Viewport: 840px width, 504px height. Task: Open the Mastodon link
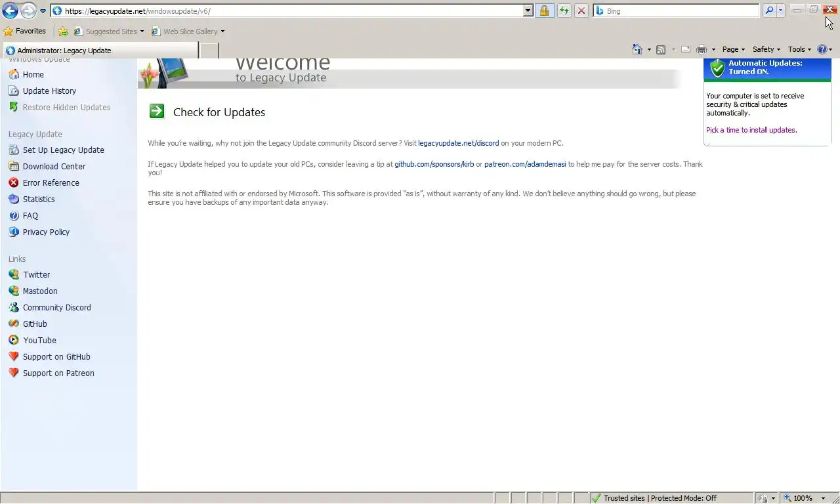(40, 291)
